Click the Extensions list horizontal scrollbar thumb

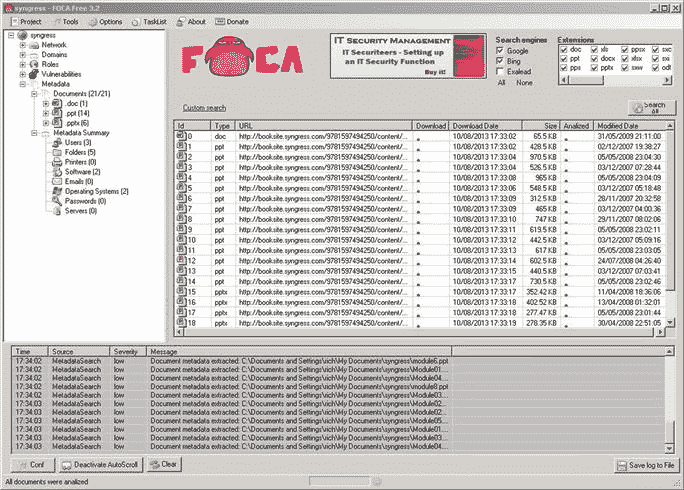586,80
